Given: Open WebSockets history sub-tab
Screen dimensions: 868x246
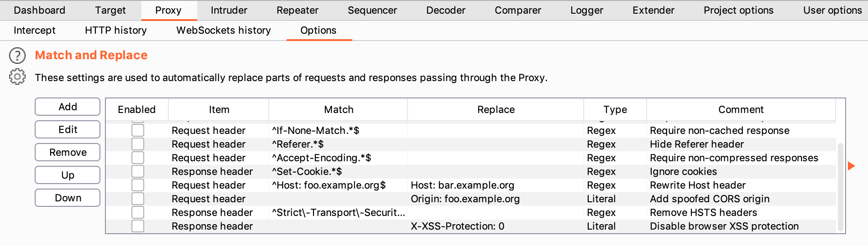Looking at the screenshot, I should (224, 31).
